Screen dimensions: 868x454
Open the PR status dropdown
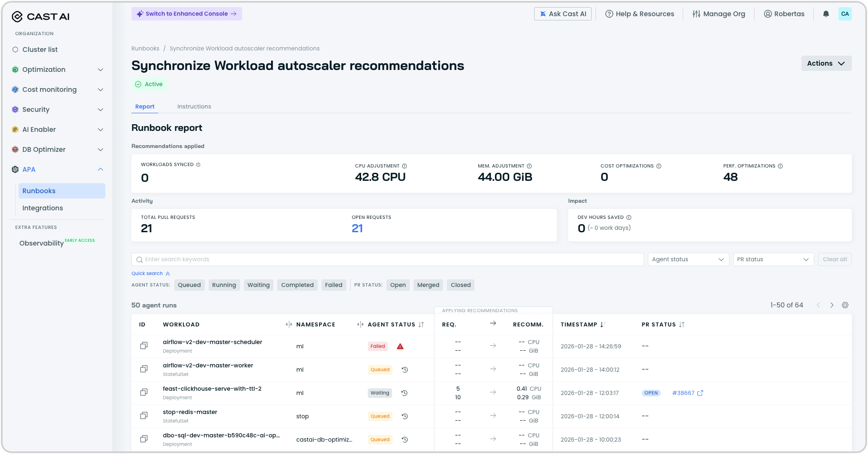(x=773, y=259)
